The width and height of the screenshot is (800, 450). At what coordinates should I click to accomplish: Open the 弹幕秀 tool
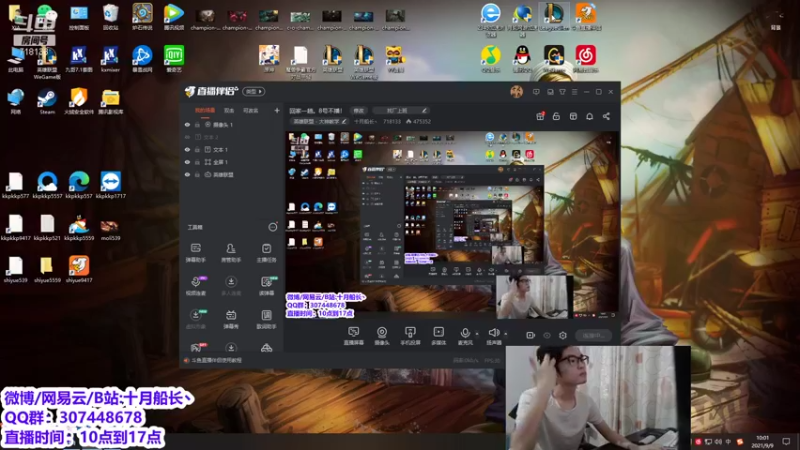coord(231,319)
